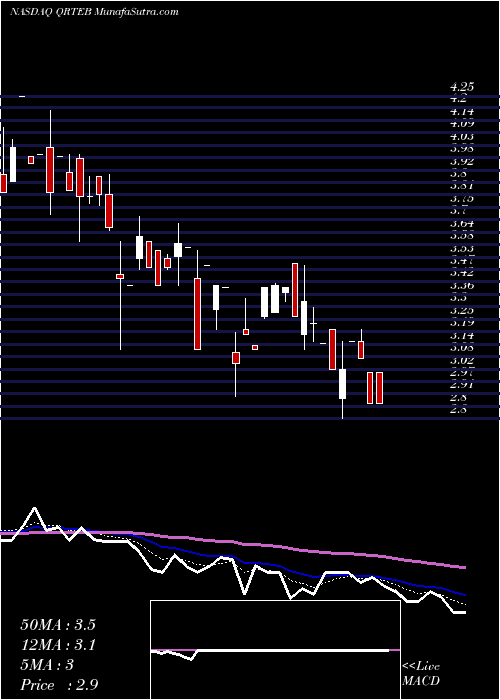Click the 5MA : 3 readout
The width and height of the screenshot is (500, 700).
click(47, 665)
